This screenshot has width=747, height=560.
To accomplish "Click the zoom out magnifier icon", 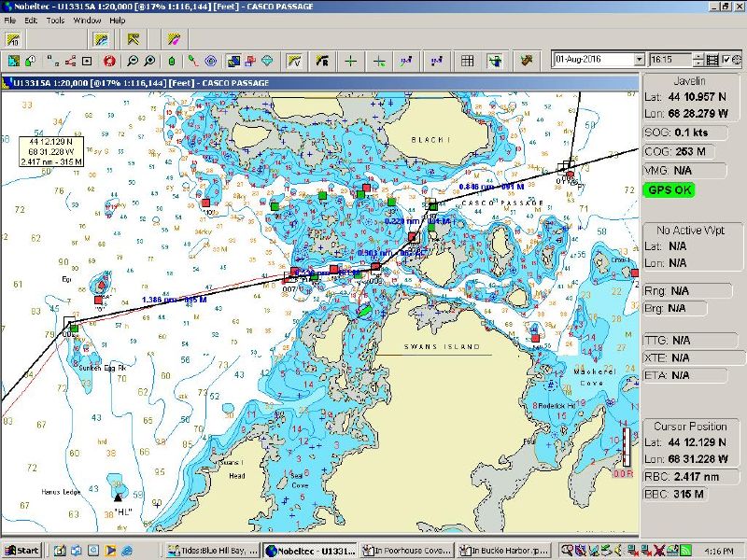I will click(x=132, y=61).
